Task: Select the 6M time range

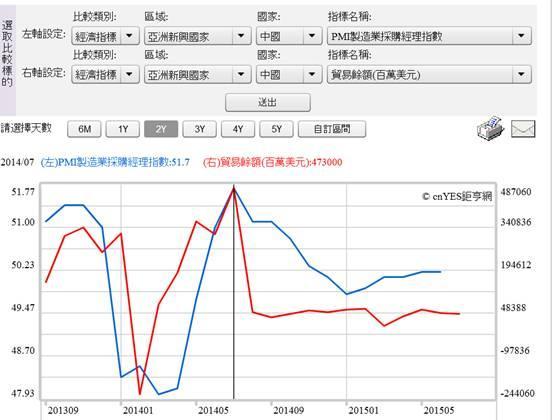Action: pyautogui.click(x=84, y=129)
